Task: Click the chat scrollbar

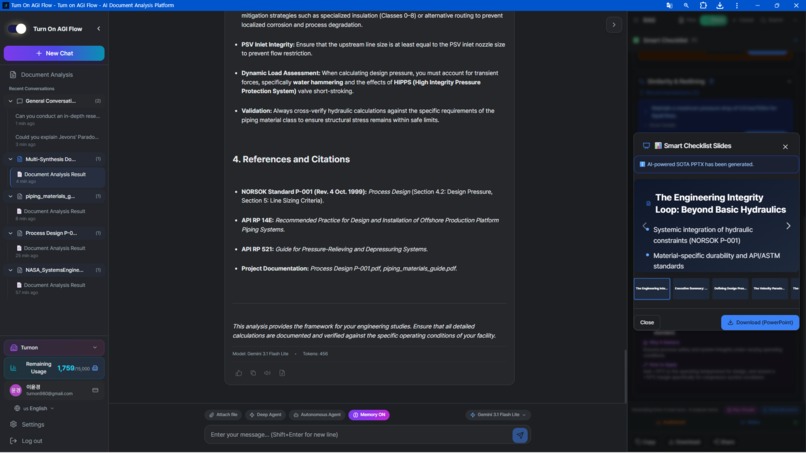Action: pyautogui.click(x=625, y=376)
